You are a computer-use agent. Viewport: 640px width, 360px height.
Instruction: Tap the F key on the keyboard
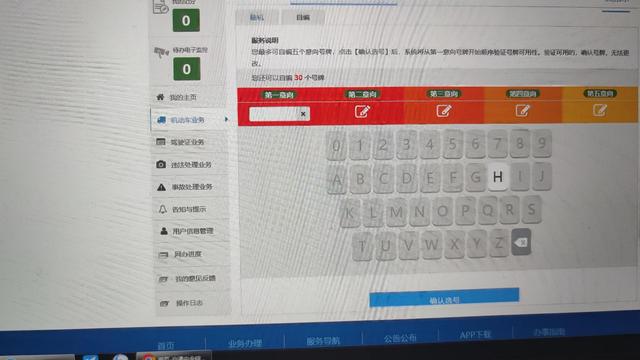tap(453, 178)
